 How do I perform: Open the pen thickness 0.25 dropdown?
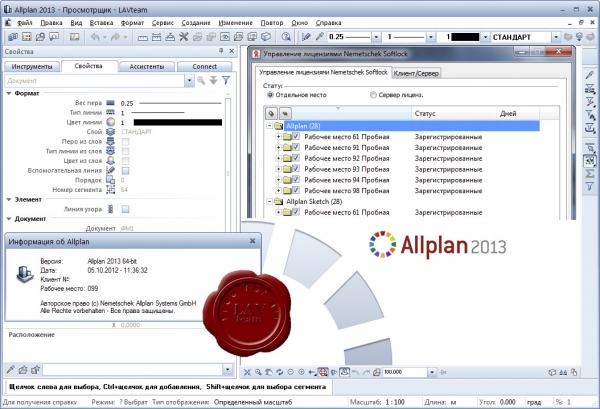click(376, 37)
